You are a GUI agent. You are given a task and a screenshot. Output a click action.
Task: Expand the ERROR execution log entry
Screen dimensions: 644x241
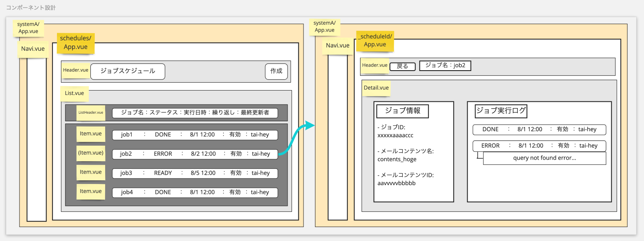[539, 146]
